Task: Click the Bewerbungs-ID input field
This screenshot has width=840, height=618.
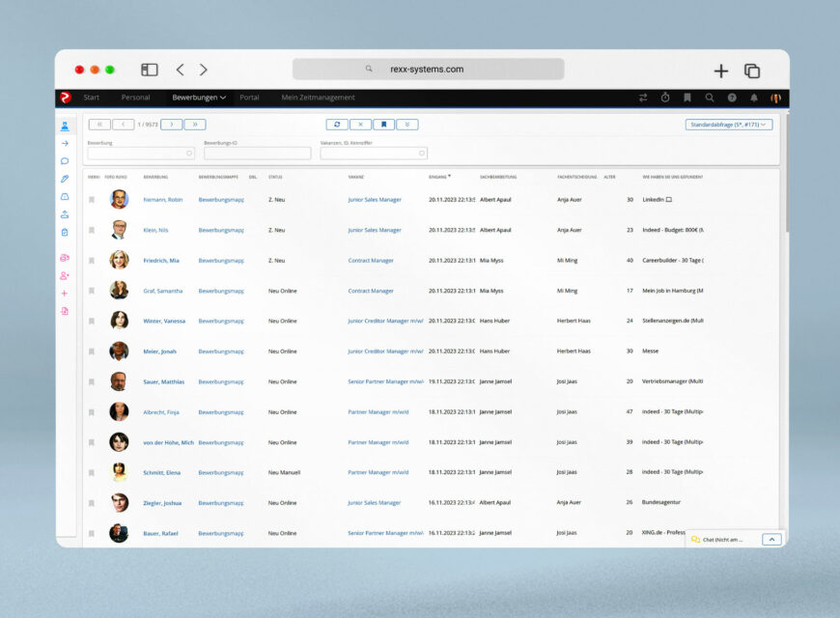Action: (x=257, y=153)
